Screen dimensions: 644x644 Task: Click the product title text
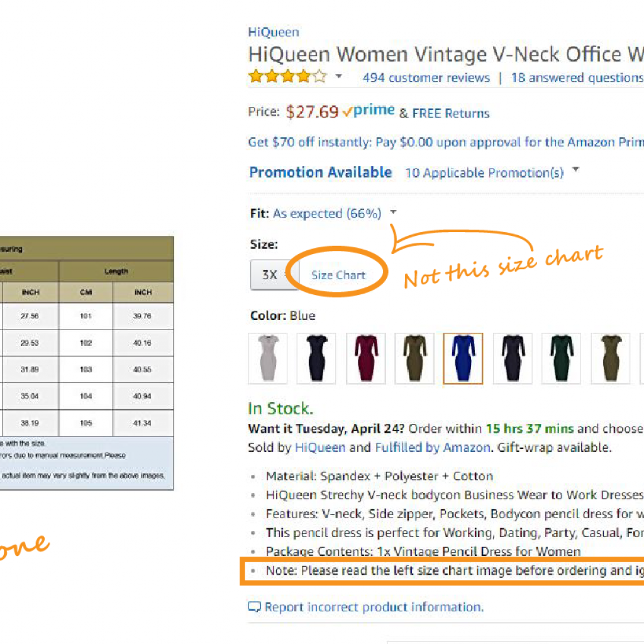pyautogui.click(x=440, y=55)
